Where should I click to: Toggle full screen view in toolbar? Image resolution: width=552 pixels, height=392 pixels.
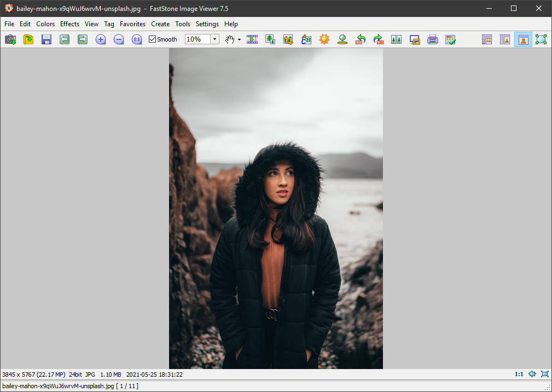coord(541,39)
